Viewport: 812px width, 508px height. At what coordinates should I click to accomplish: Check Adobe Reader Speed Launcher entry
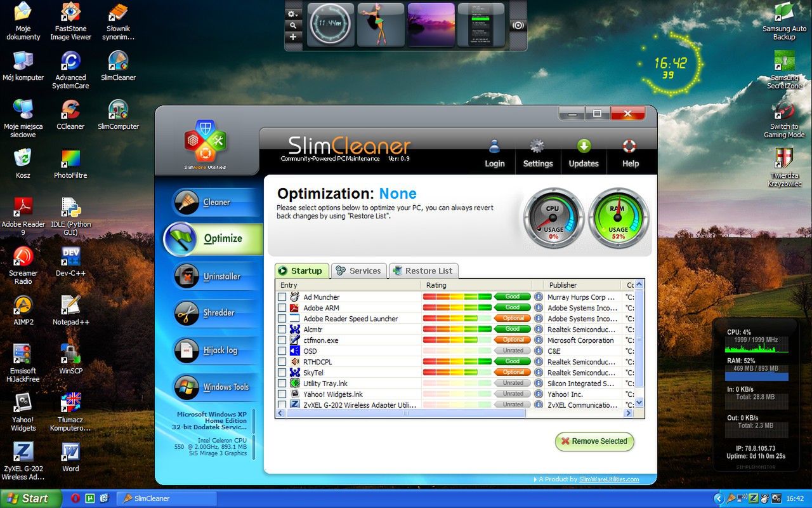tap(282, 319)
